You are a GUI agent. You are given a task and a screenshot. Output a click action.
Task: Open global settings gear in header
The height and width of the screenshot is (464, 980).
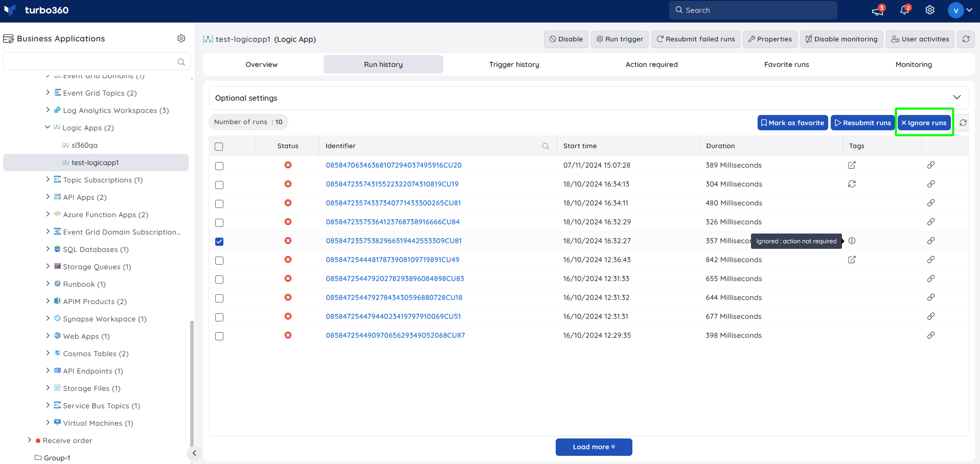point(930,10)
